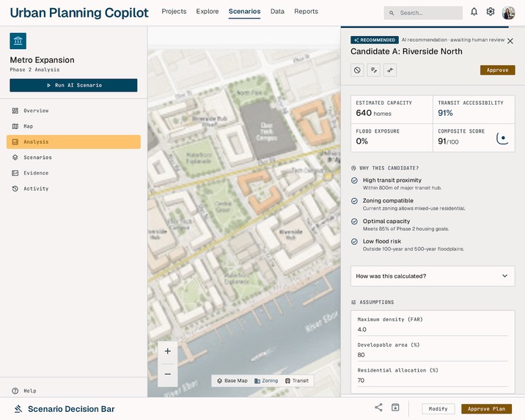The height and width of the screenshot is (420, 525).
Task: Toggle the Base Map layer
Action: (x=232, y=380)
